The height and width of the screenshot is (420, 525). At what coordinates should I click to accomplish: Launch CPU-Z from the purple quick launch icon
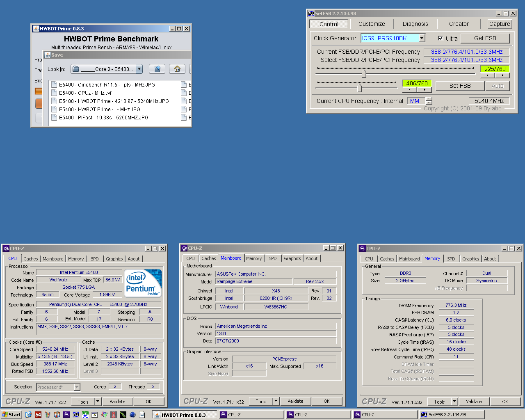click(x=66, y=415)
